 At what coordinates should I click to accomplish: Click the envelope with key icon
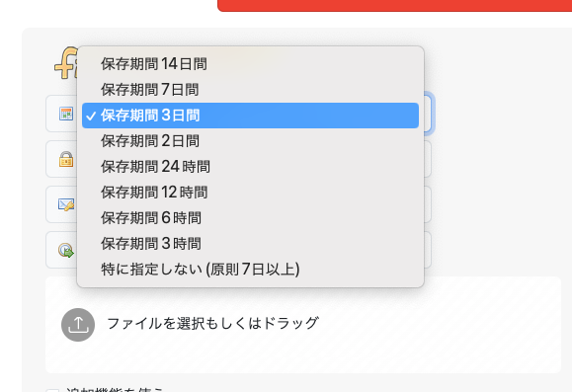66,204
